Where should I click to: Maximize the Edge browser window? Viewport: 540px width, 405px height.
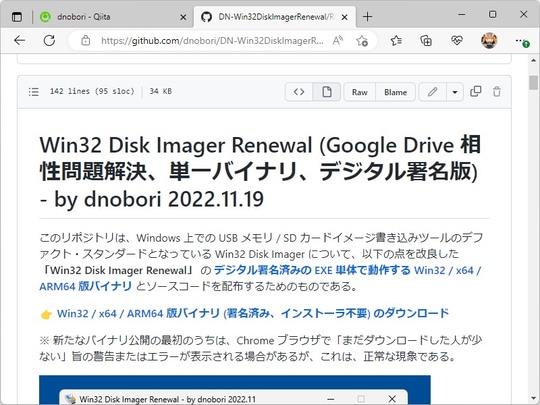(492, 14)
